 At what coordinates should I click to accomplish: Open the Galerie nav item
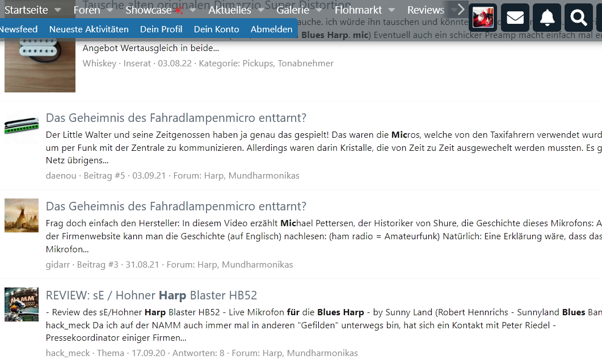click(293, 10)
